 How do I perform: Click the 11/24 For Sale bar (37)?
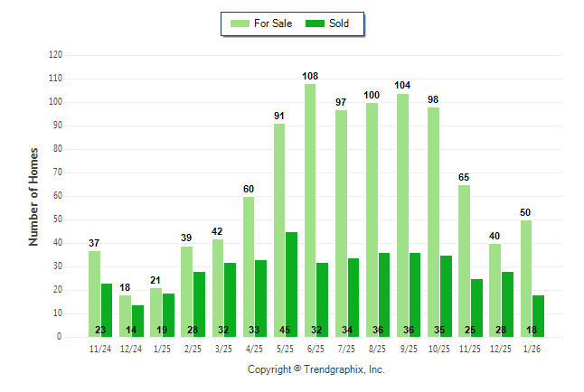pyautogui.click(x=95, y=294)
